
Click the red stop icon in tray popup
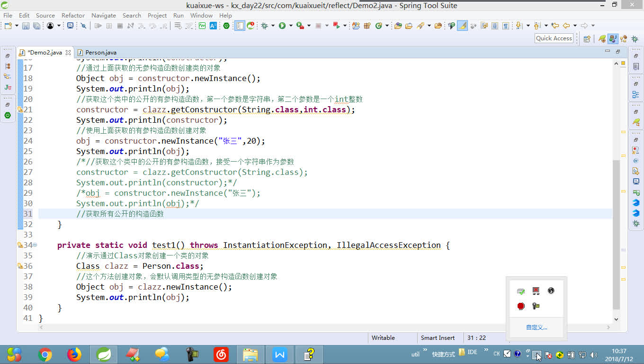coord(521,306)
